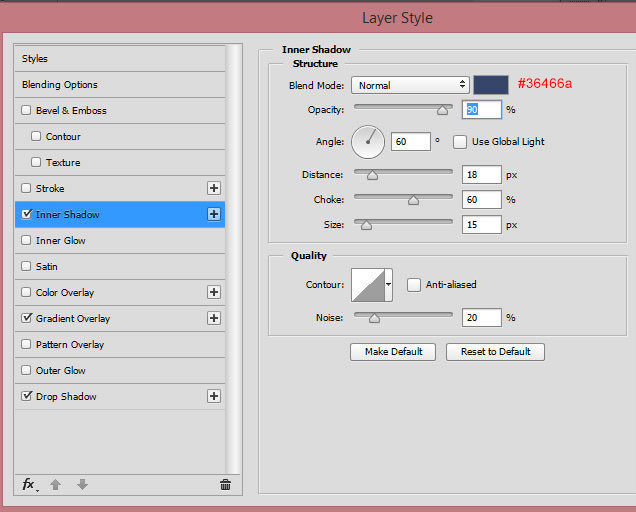Image resolution: width=636 pixels, height=512 pixels.
Task: Click the plus icon beside Inner Shadow
Action: pos(213,214)
